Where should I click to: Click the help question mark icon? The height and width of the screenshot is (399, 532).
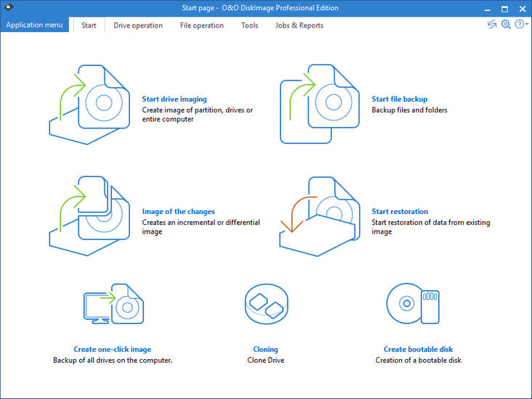519,25
